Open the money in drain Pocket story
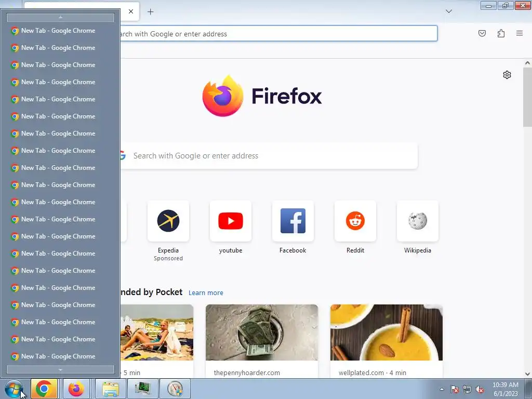This screenshot has height=399, width=532. 262,332
